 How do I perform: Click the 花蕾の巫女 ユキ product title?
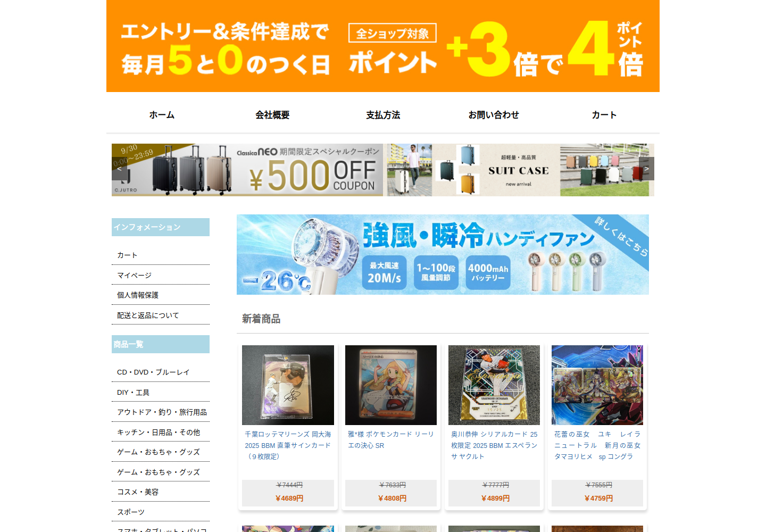(x=597, y=445)
